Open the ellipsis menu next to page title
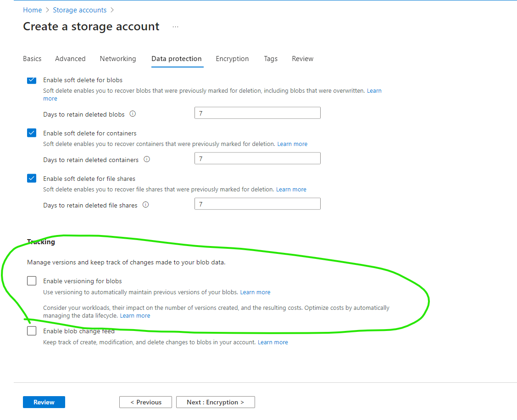This screenshot has height=420, width=517. (x=175, y=27)
